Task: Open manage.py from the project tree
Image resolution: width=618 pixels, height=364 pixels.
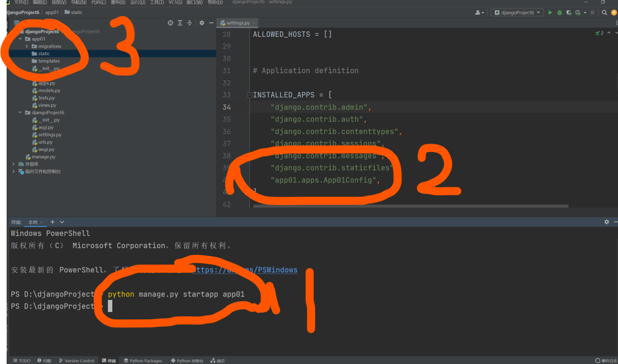Action: coord(43,157)
